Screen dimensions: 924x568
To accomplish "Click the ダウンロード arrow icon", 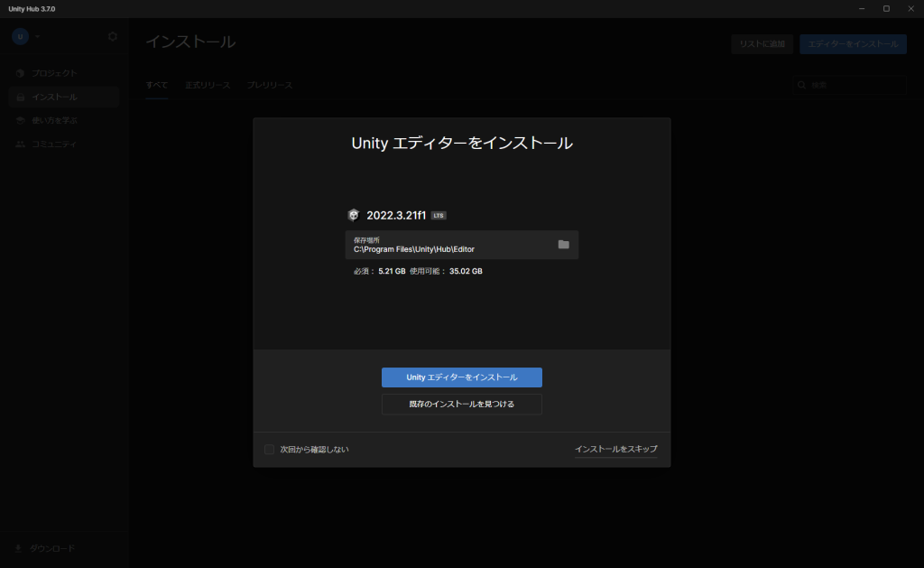I will tap(18, 548).
